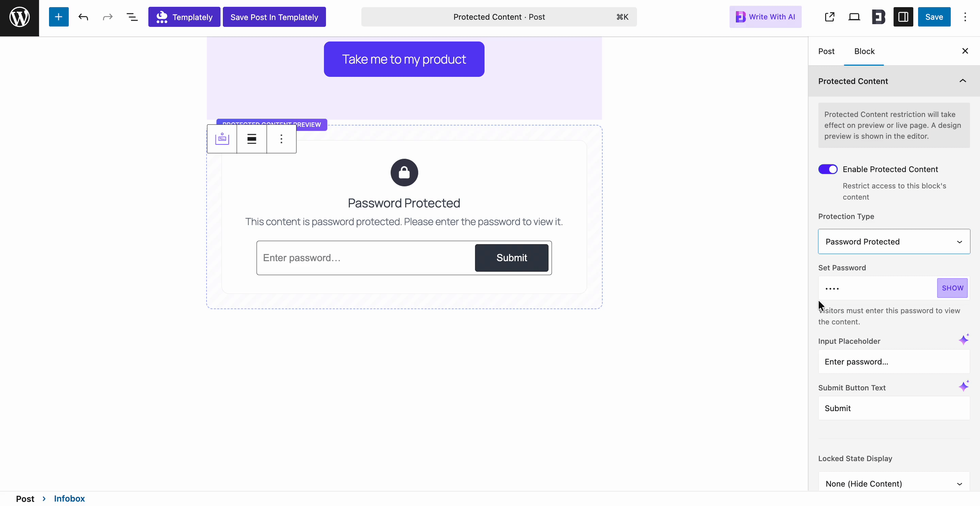Save the post
Viewport: 980px width, 506px height.
click(934, 17)
